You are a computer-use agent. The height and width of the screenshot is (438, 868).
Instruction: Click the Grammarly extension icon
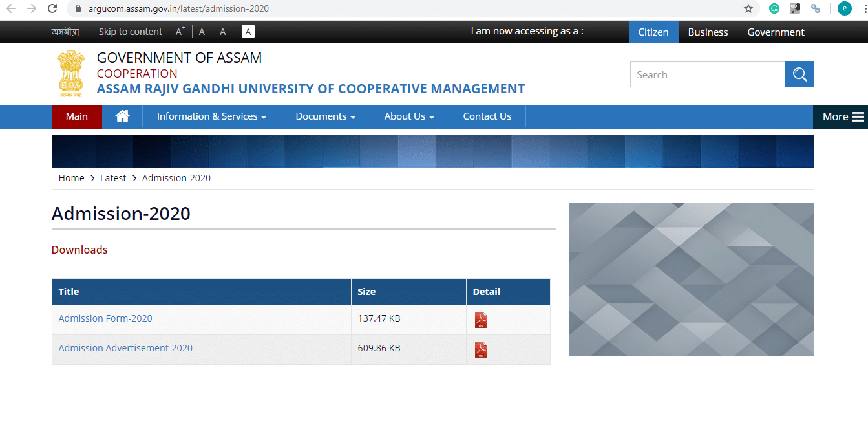774,8
